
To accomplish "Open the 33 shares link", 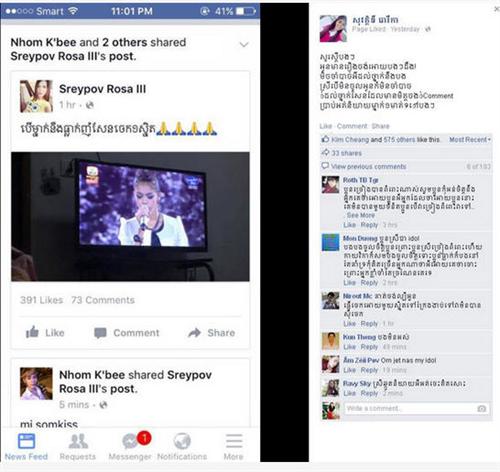I will point(346,153).
